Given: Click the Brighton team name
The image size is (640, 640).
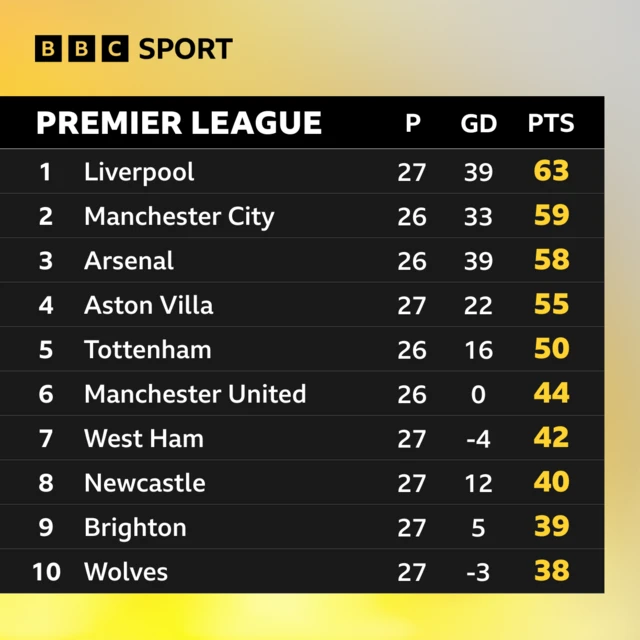Looking at the screenshot, I should tap(135, 528).
